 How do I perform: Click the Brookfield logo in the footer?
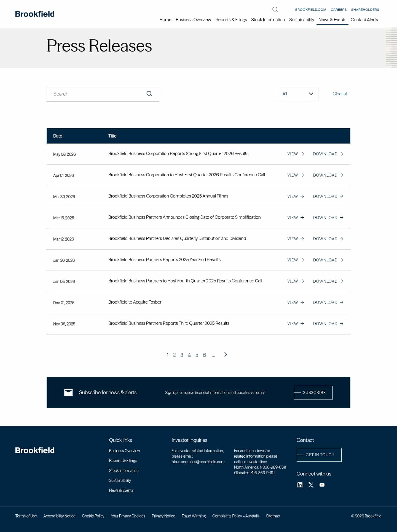click(x=35, y=450)
